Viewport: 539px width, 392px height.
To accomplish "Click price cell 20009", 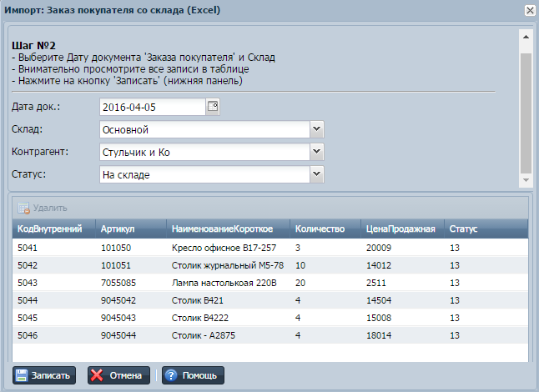I will tap(402, 248).
